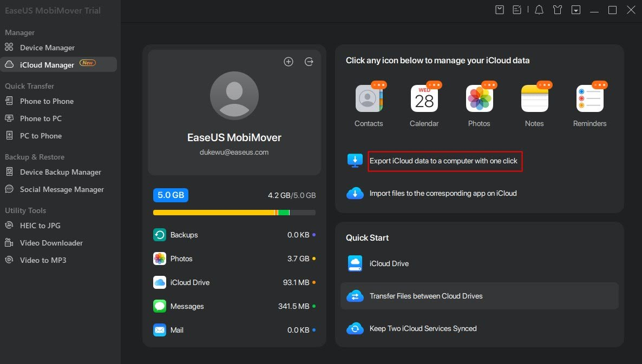Click the Messages storage row icon
The image size is (642, 364).
tap(160, 306)
